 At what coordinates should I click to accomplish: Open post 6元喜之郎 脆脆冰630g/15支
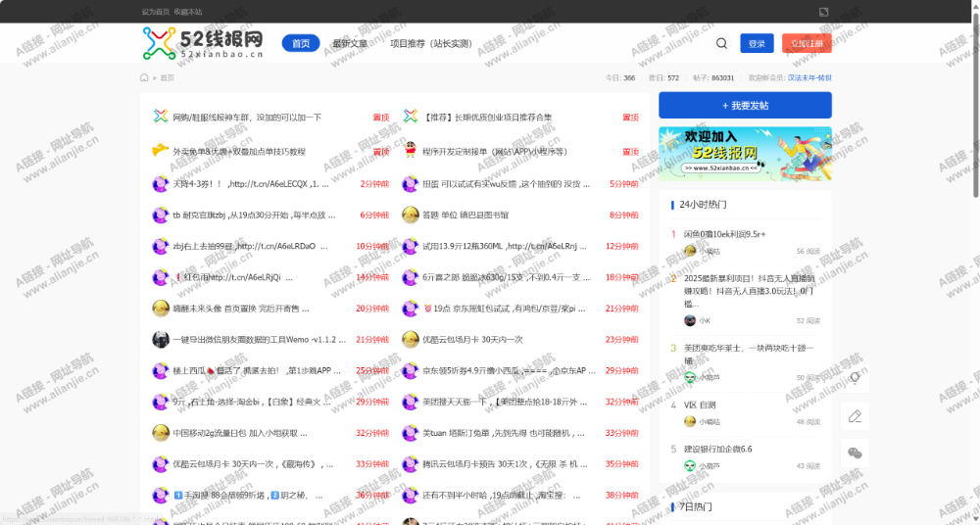[507, 277]
